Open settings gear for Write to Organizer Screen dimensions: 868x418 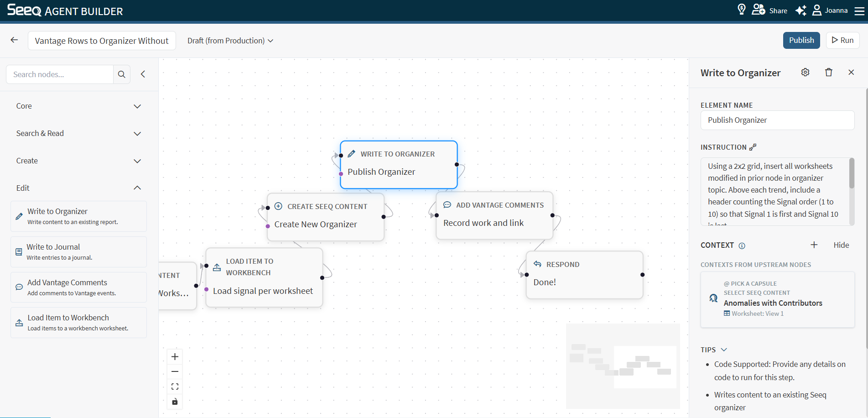[805, 73]
